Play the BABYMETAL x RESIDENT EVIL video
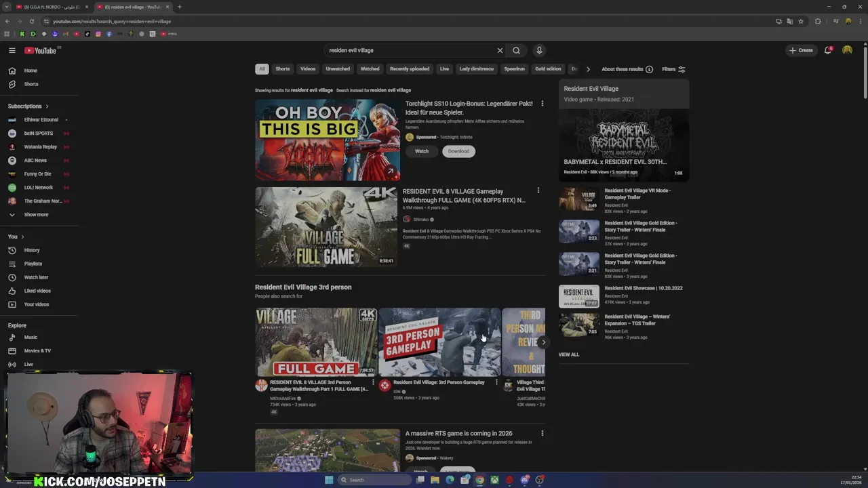The height and width of the screenshot is (488, 868). [x=623, y=145]
